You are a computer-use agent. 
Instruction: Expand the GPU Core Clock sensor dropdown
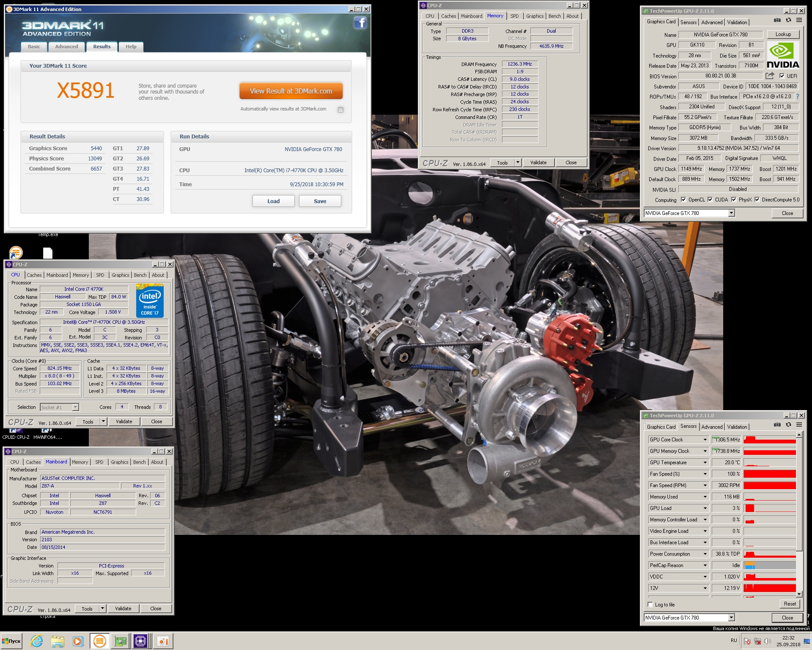pos(705,440)
